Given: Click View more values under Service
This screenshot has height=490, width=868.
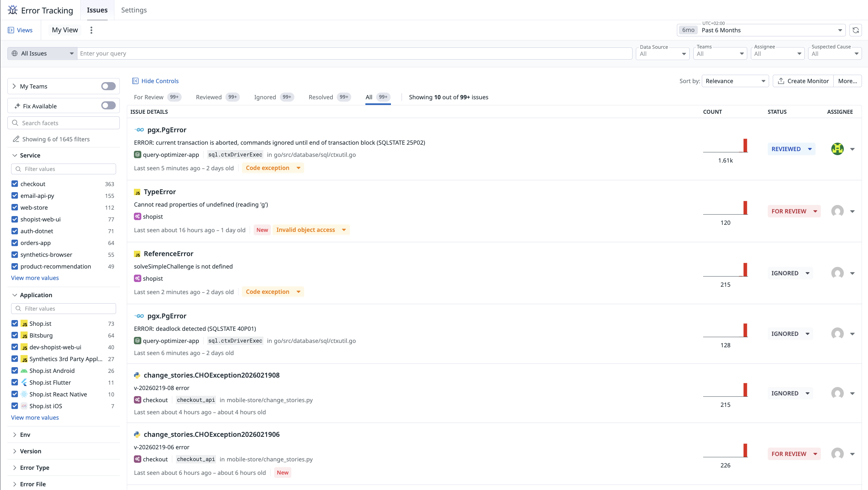Looking at the screenshot, I should [35, 278].
